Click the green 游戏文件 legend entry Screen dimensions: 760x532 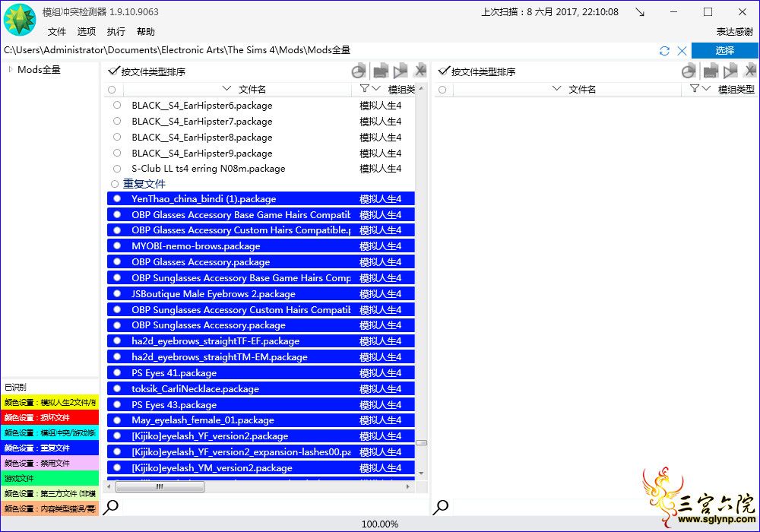(50, 478)
